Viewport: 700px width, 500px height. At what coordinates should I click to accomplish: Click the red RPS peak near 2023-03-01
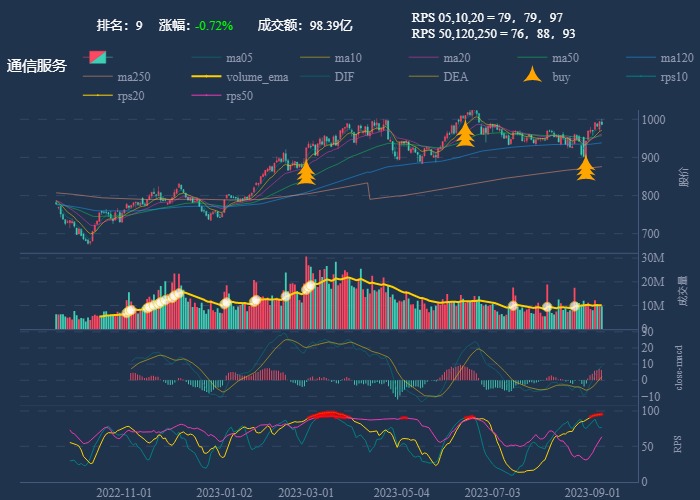click(325, 415)
